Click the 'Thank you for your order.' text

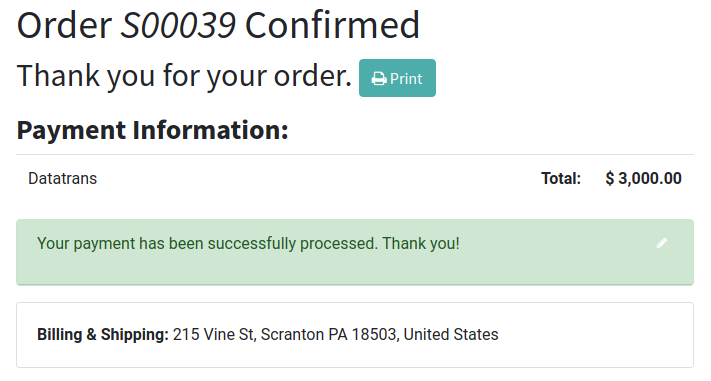[x=184, y=75]
